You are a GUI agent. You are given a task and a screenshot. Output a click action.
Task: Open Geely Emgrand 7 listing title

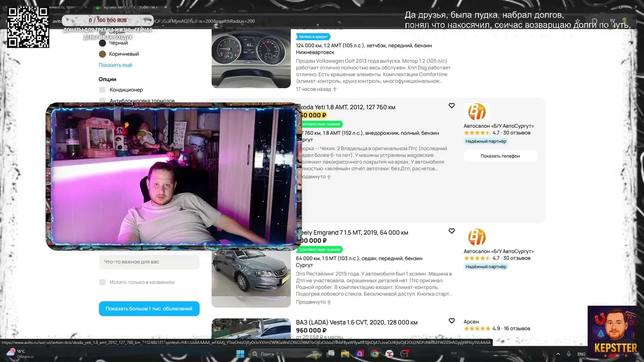coord(355,232)
